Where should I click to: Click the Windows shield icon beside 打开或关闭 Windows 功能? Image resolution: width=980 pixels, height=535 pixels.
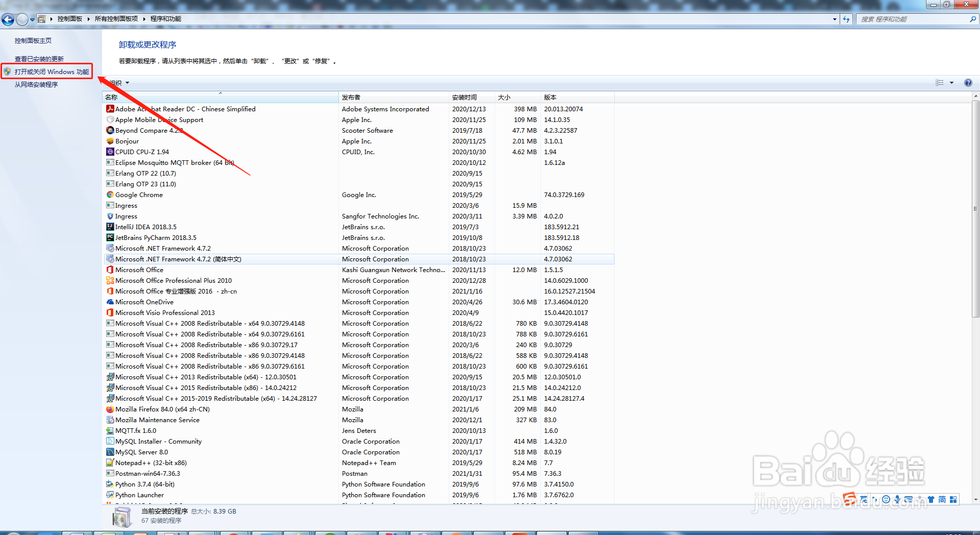tap(7, 72)
